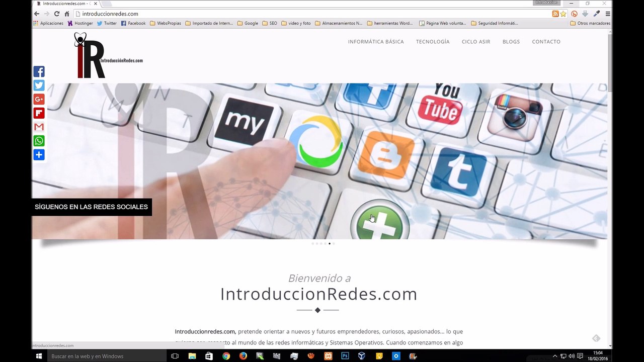Expand Almacenamientos N... bookmarks folder
This screenshot has height=362, width=644.
pyautogui.click(x=339, y=23)
